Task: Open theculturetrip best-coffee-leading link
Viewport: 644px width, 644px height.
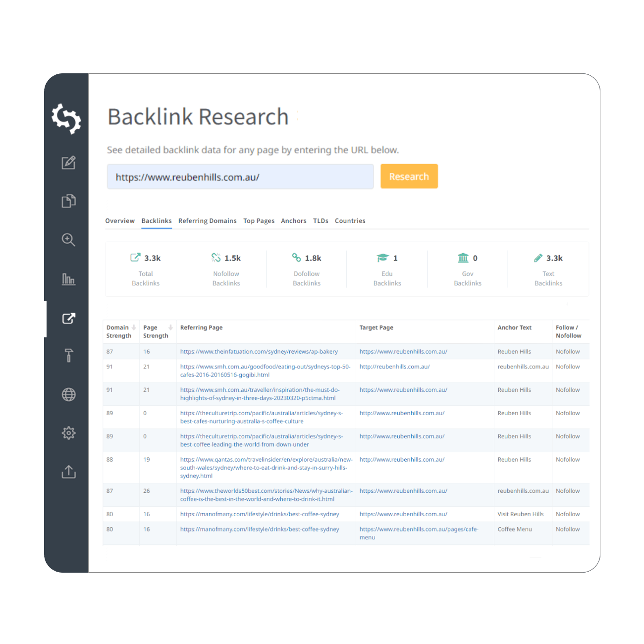Action: click(x=262, y=440)
